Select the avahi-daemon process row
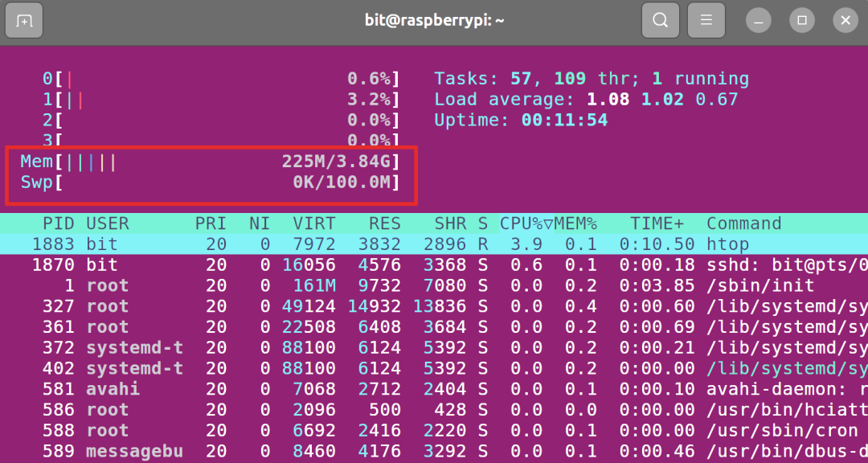 pos(434,389)
